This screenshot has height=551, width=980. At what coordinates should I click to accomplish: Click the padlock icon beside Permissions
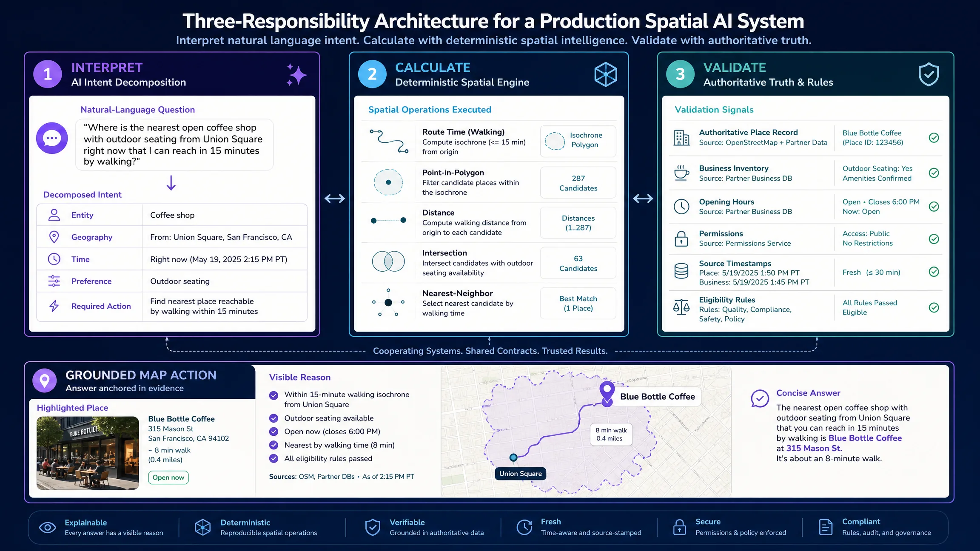[x=681, y=239]
